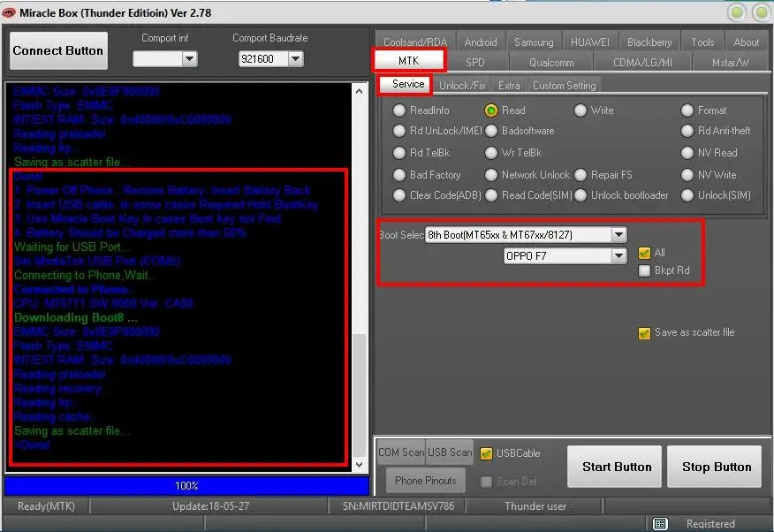Click the Update:18-05-27 status text
774x532 pixels.
point(211,506)
